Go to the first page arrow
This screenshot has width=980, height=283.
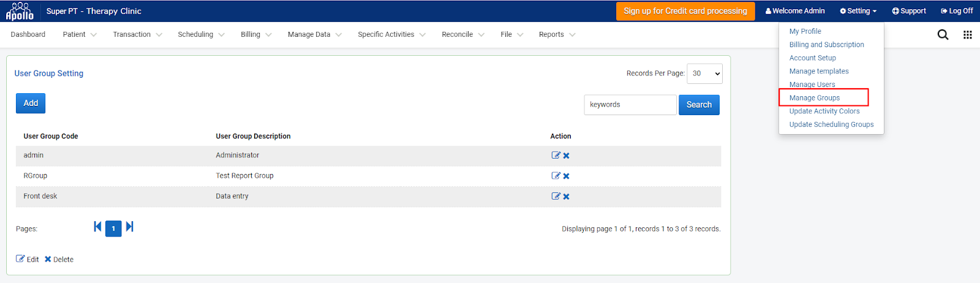97,227
